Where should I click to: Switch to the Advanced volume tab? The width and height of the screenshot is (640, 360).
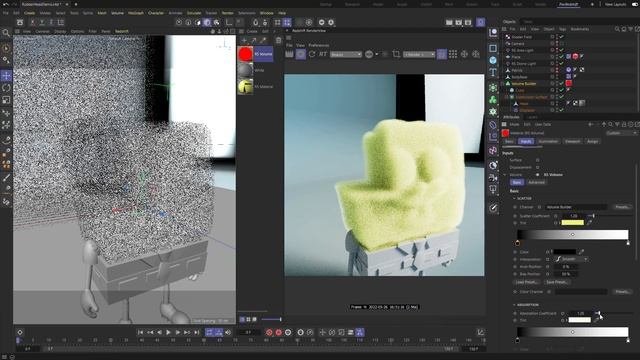(536, 182)
